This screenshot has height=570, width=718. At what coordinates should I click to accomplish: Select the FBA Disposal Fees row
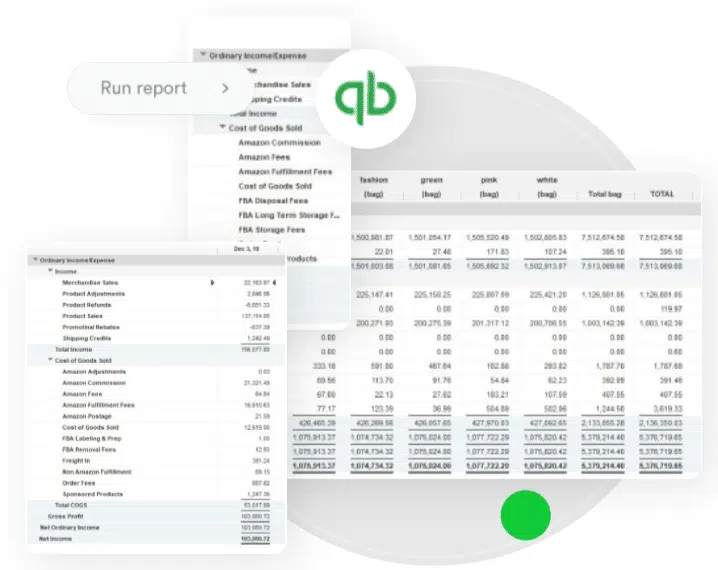273,201
